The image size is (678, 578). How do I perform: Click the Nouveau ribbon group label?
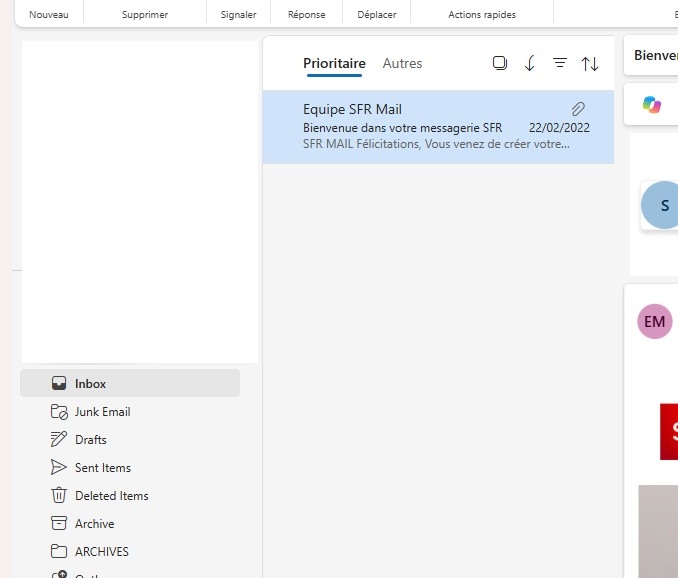49,15
